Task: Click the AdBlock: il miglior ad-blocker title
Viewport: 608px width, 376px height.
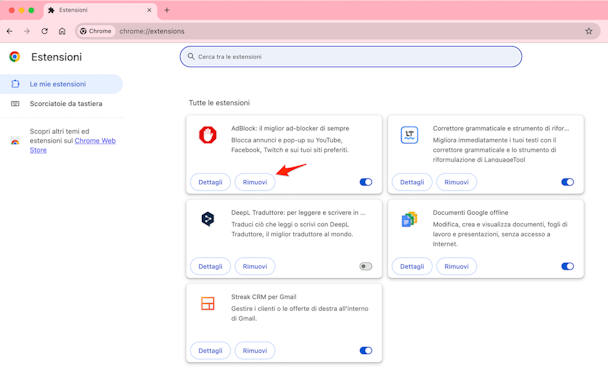Action: [x=290, y=128]
